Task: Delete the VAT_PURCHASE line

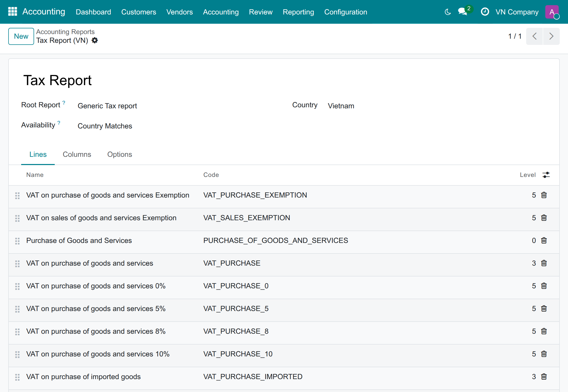Action: coord(544,263)
